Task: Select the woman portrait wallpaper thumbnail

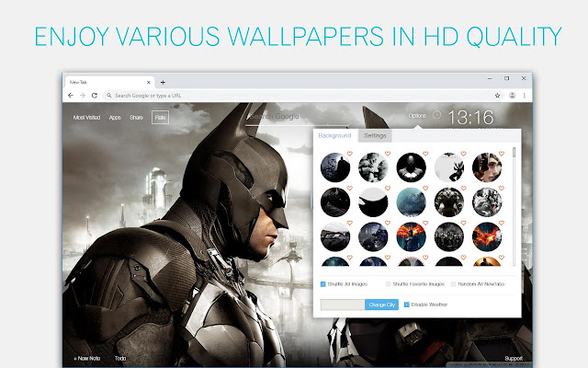Action: tap(487, 167)
